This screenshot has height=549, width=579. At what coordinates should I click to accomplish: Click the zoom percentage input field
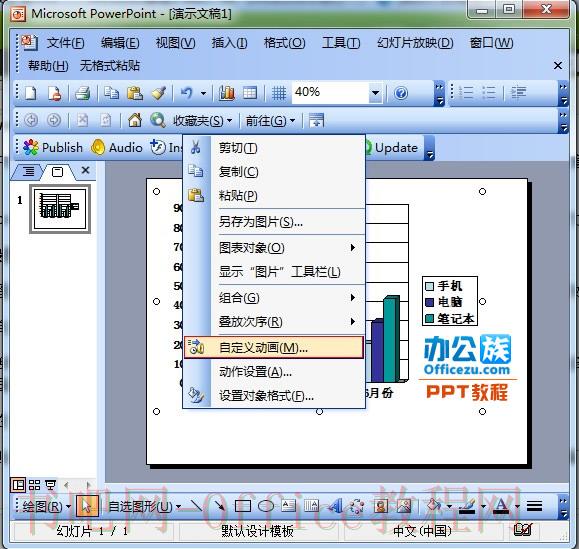click(330, 92)
